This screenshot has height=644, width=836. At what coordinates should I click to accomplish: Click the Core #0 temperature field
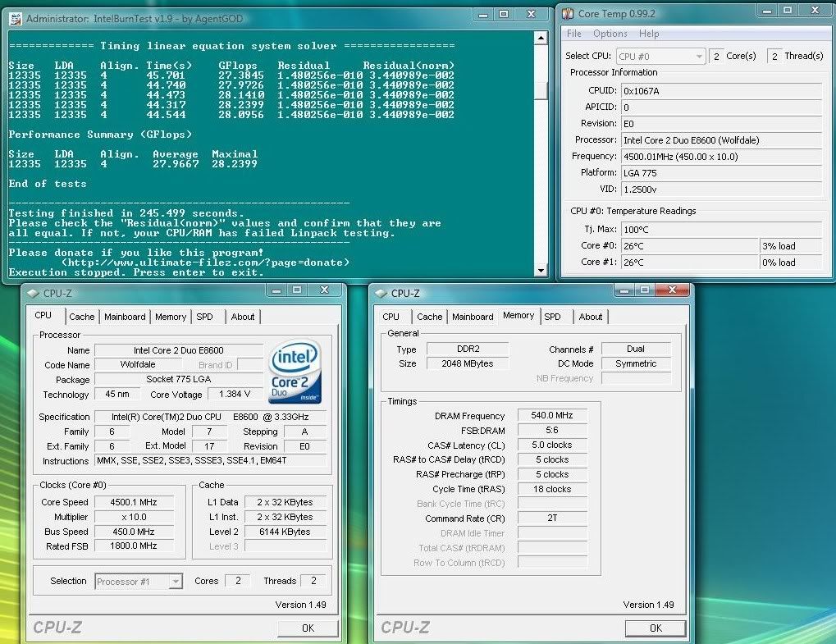coord(690,246)
